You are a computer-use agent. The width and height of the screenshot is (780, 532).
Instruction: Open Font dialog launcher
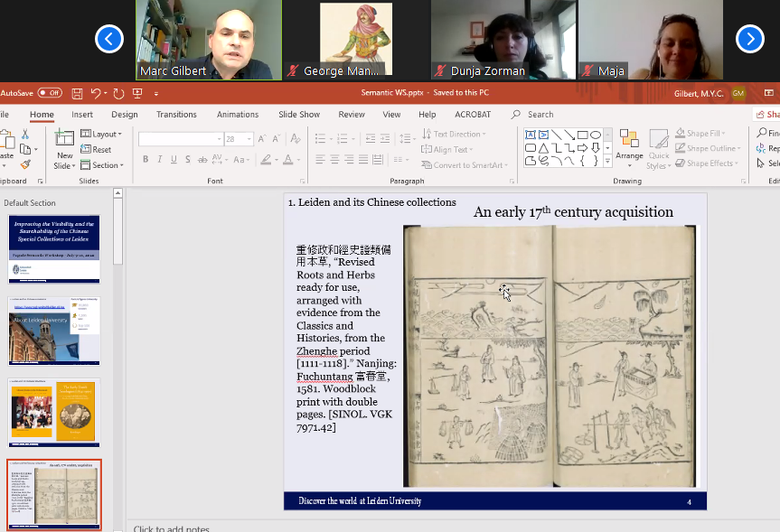[302, 182]
